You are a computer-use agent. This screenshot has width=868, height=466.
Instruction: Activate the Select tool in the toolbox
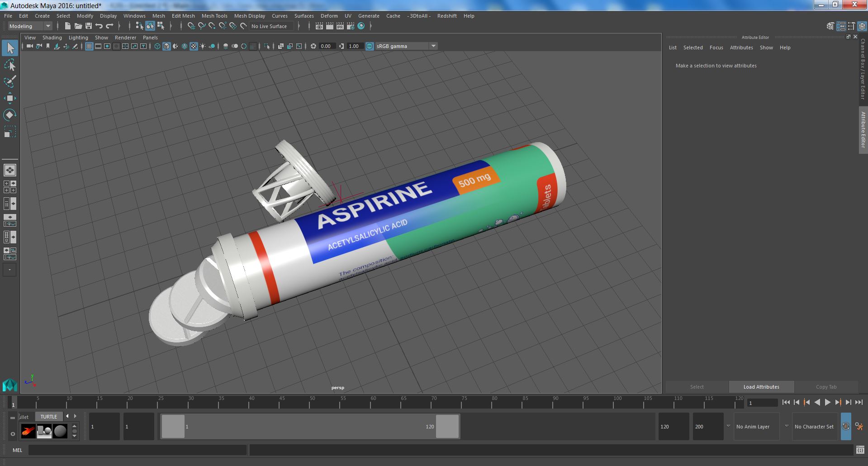(x=10, y=48)
